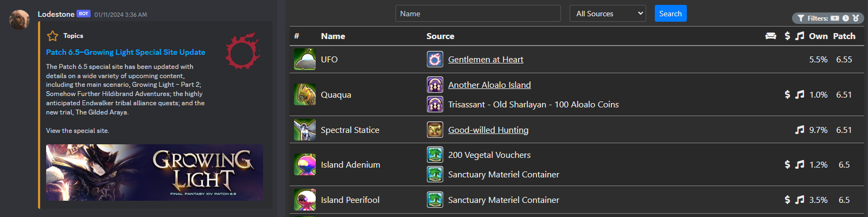Select the Spectral Statice minion icon
The height and width of the screenshot is (217, 868).
[305, 130]
